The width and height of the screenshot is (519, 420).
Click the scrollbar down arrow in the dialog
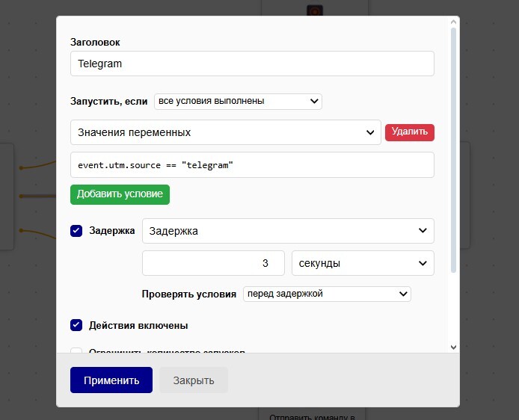[x=452, y=347]
